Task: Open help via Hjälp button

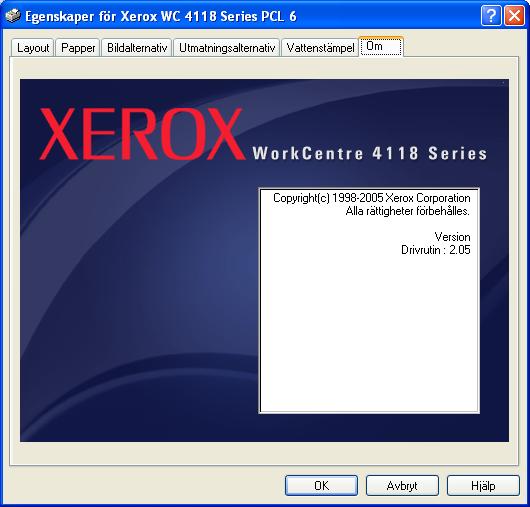Action: pos(483,486)
